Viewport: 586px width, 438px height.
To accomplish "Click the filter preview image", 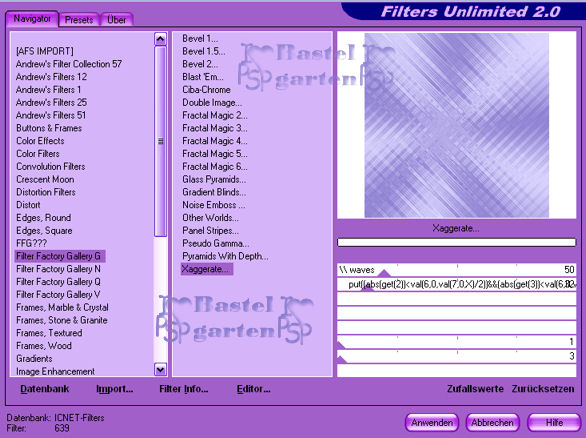I will (457, 125).
